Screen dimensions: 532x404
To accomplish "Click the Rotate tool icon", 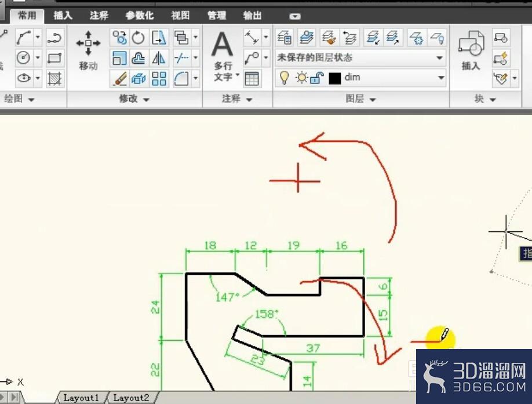I will tap(138, 38).
